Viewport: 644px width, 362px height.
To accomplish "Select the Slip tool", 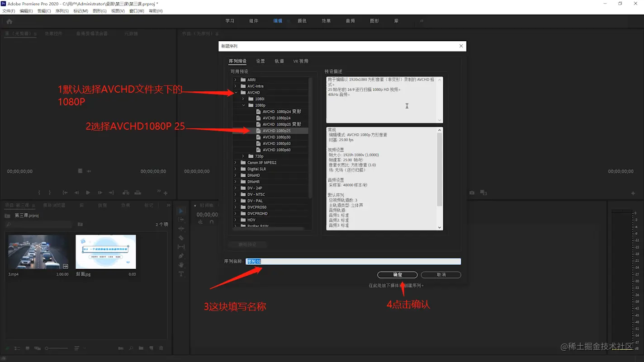I will click(x=181, y=247).
